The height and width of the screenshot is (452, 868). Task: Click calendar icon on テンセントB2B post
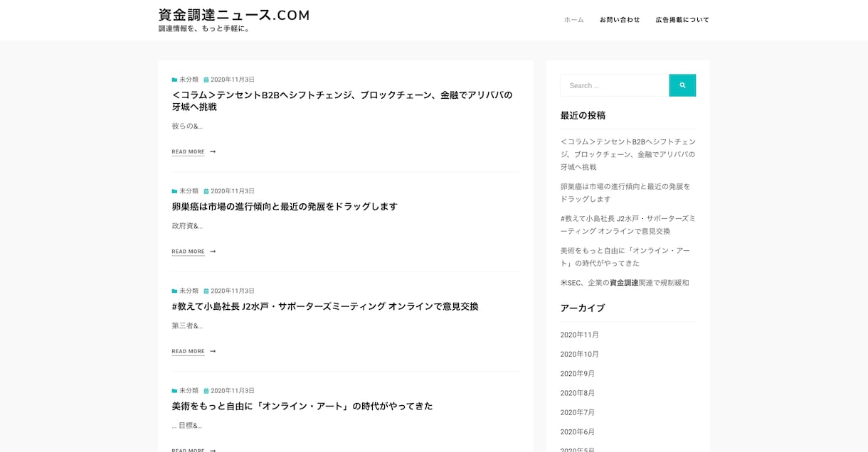click(x=206, y=80)
